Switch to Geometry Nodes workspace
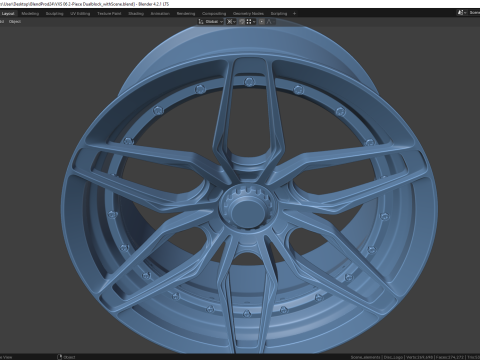The width and height of the screenshot is (480, 360). [248, 14]
